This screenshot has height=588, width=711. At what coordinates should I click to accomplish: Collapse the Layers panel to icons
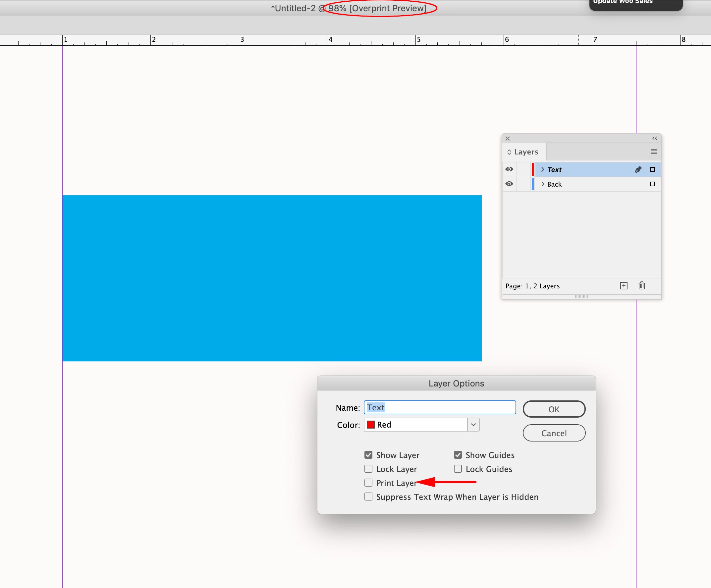click(654, 138)
